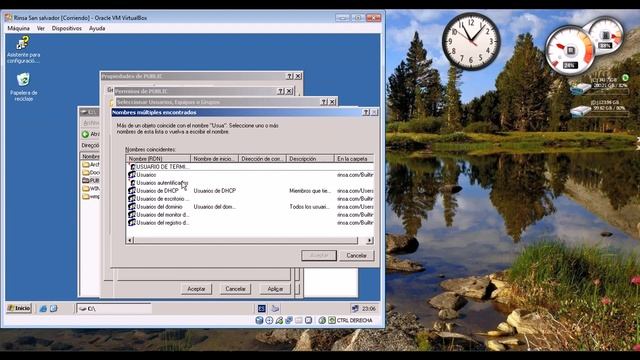Sort by the Nombre (RDN) column header

coord(158,158)
